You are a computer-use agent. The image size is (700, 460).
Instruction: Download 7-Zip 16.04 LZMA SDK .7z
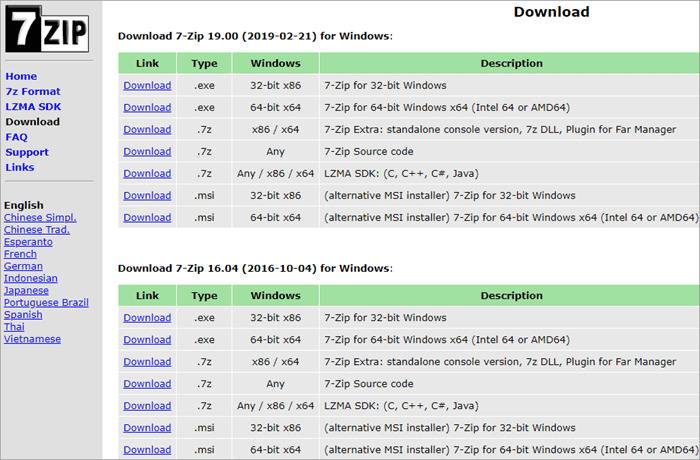[147, 406]
